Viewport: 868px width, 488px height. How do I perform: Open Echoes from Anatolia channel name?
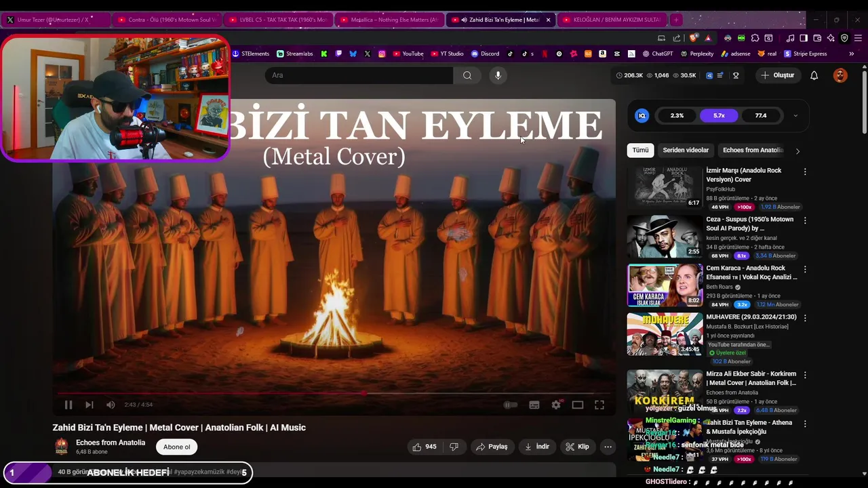coord(111,443)
